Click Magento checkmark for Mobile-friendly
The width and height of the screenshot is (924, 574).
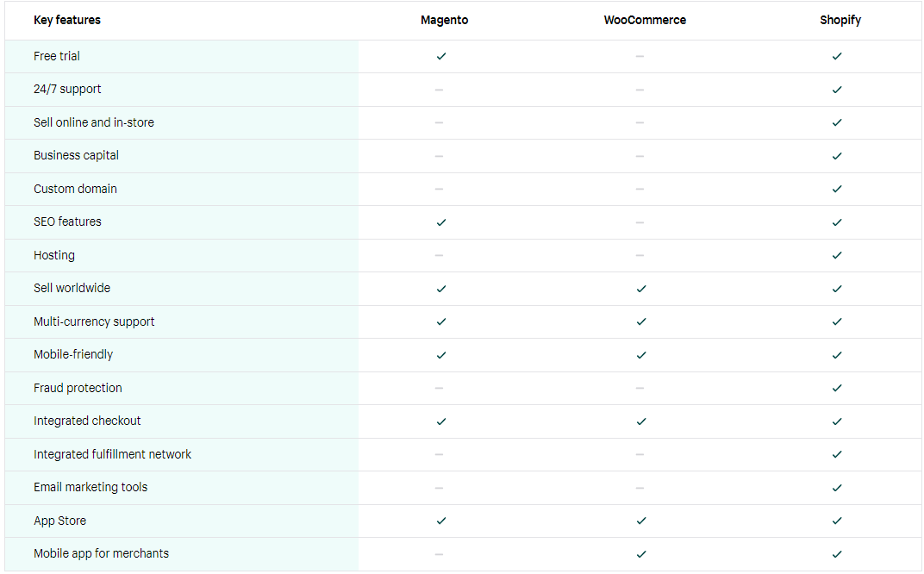(440, 355)
